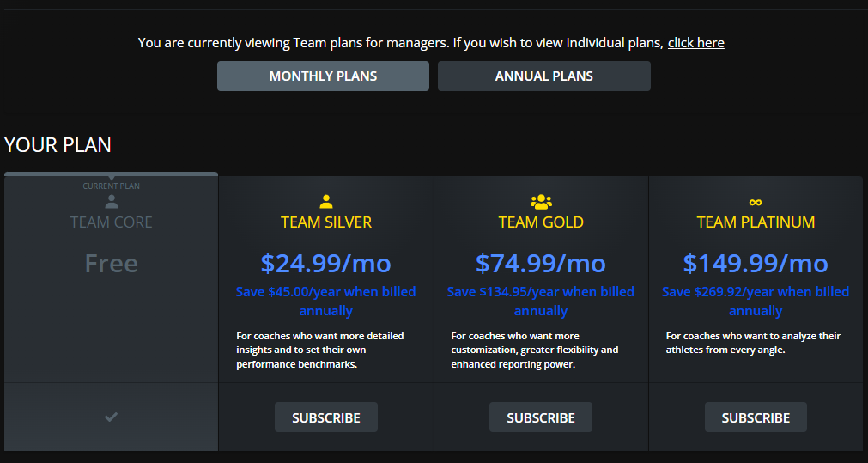The image size is (868, 463).
Task: Select the Team Silver heading
Action: (x=326, y=222)
